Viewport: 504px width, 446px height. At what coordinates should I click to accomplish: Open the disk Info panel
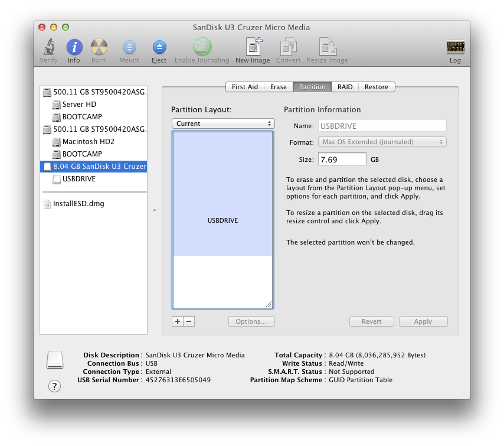point(74,47)
